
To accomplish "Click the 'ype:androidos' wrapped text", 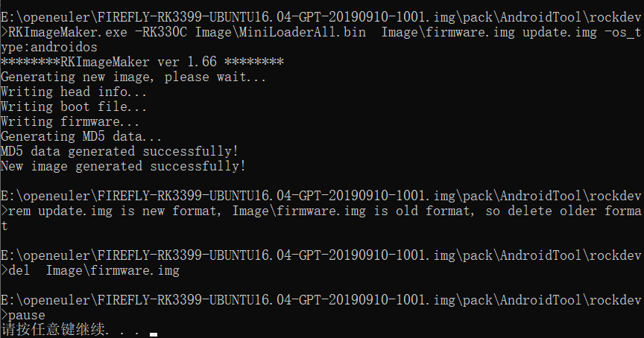I will [x=49, y=47].
